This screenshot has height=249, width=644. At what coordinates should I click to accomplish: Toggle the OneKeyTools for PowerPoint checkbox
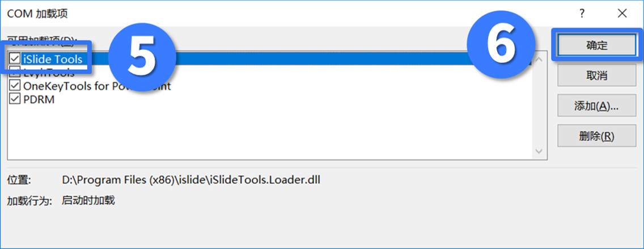[x=15, y=86]
